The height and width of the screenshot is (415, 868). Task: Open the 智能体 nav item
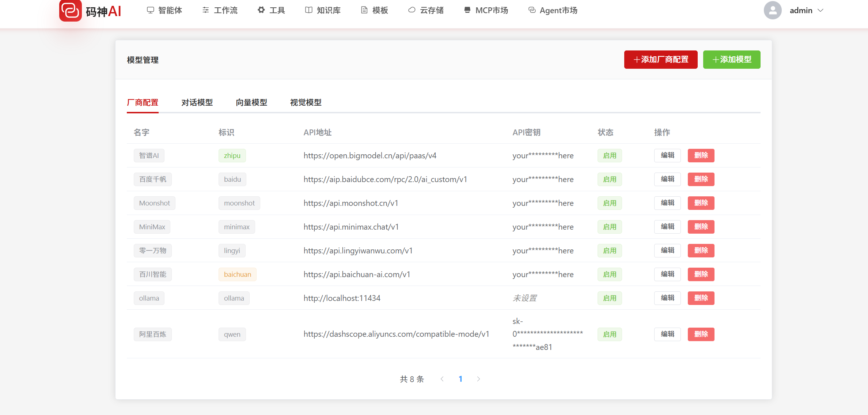point(164,10)
